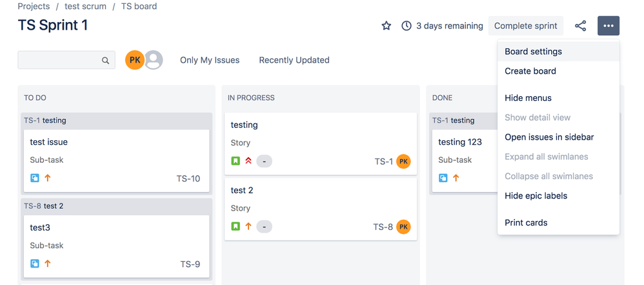Filter by PK avatar in header
The width and height of the screenshot is (644, 285).
(x=135, y=60)
